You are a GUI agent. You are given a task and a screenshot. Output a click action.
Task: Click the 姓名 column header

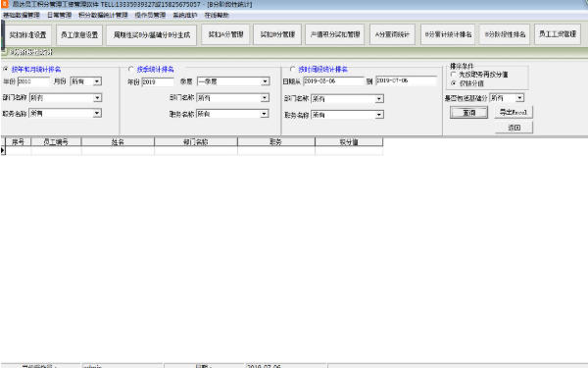click(118, 142)
